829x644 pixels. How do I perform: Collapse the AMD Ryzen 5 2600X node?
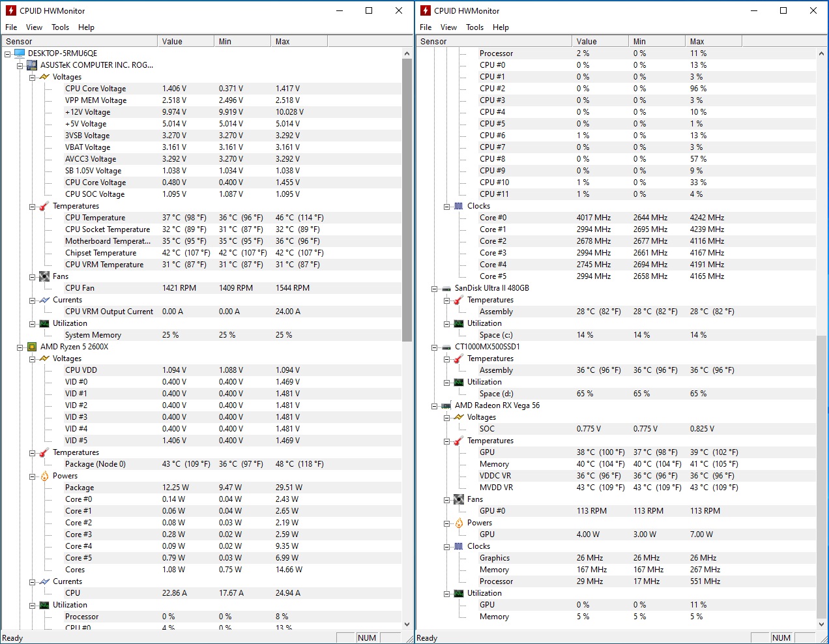point(20,347)
